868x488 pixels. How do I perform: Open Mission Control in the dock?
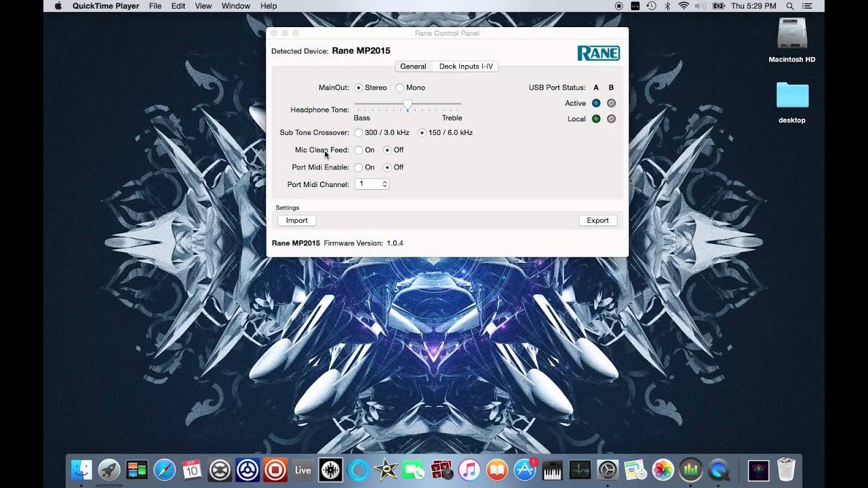click(x=137, y=470)
